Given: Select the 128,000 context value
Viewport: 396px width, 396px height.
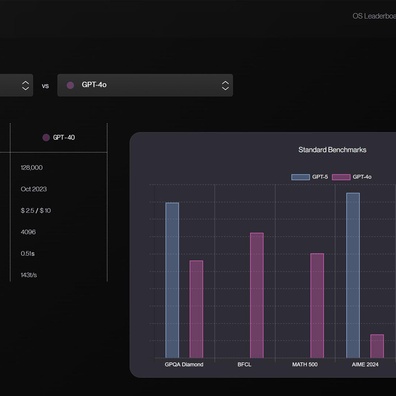Looking at the screenshot, I should coord(32,168).
